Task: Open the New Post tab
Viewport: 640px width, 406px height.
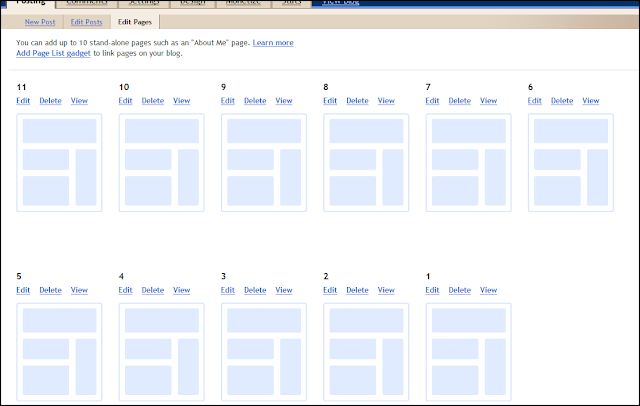Action: pyautogui.click(x=40, y=22)
